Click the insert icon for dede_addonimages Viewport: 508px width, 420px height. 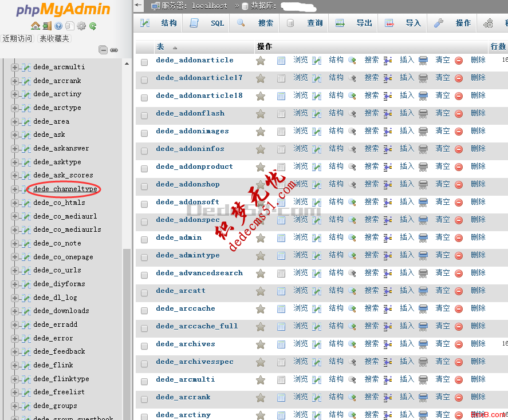click(x=388, y=132)
